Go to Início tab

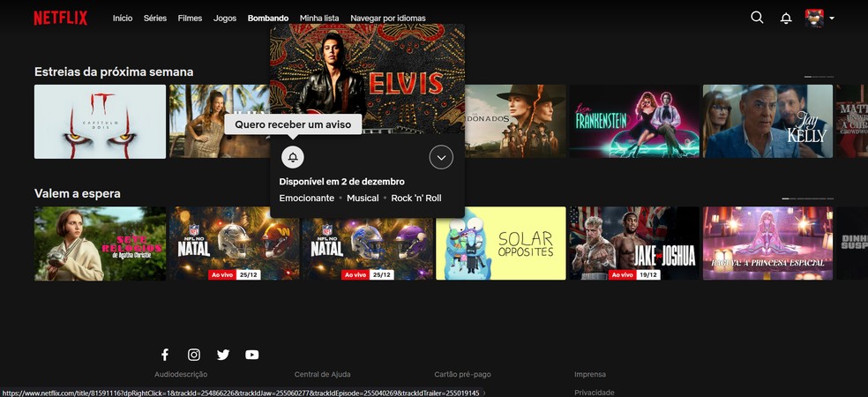pyautogui.click(x=123, y=19)
